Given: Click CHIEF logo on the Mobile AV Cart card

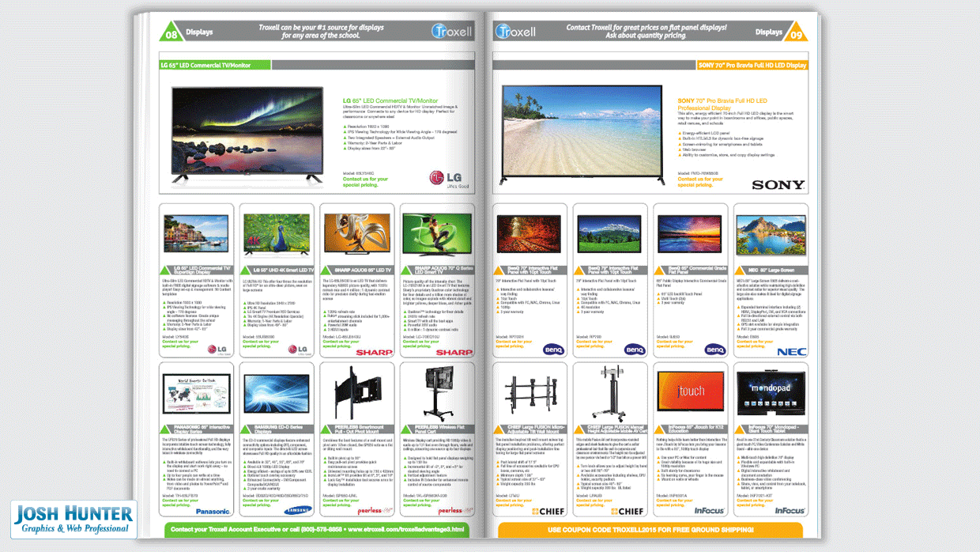Looking at the screenshot, I should pyautogui.click(x=628, y=511).
